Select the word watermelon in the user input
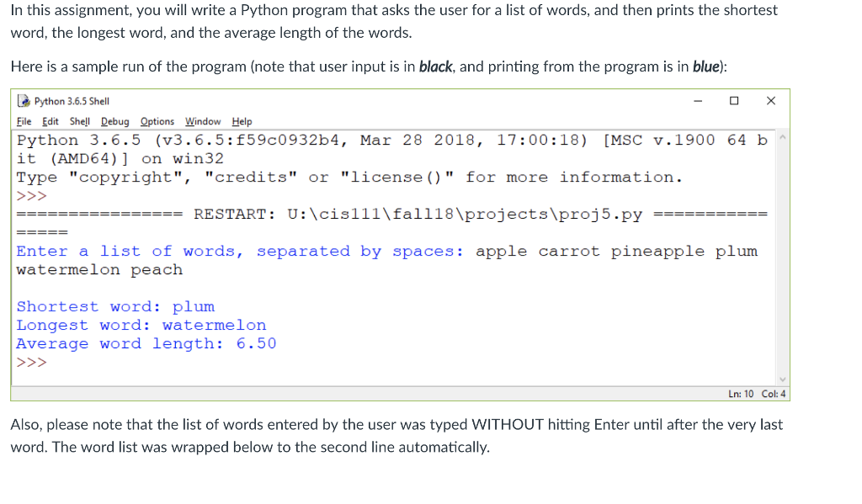862x504 pixels. [67, 269]
